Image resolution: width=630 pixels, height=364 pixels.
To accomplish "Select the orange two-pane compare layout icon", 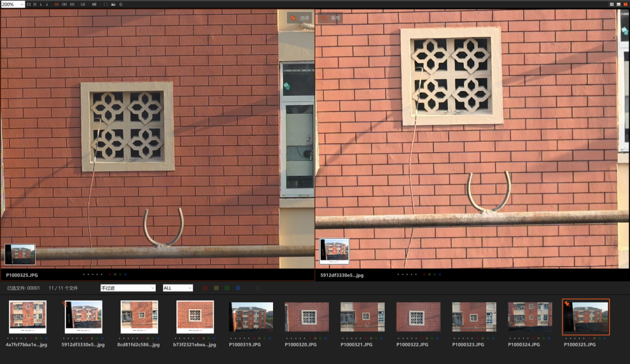I will click(x=57, y=5).
